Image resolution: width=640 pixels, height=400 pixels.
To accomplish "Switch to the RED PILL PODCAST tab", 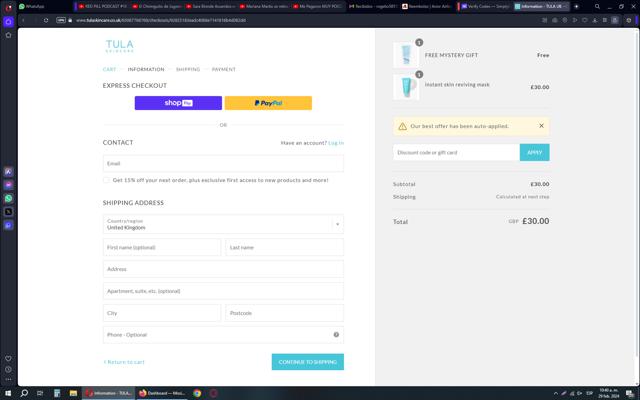I will (102, 7).
